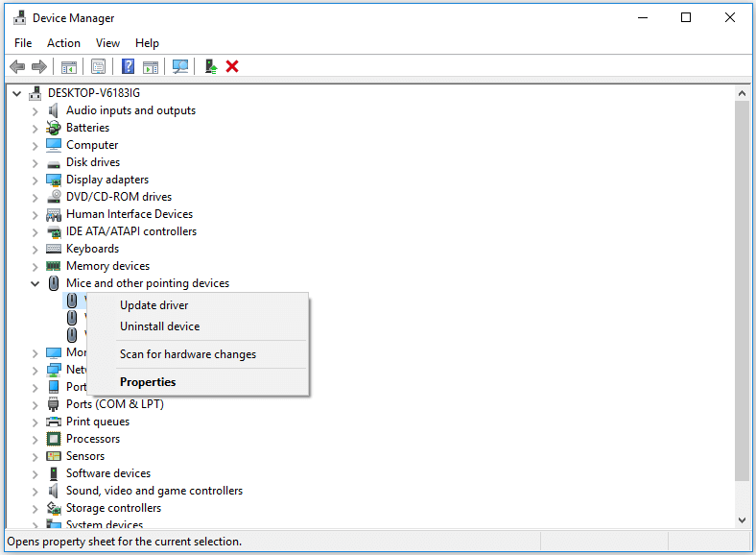Open the Action menu
The width and height of the screenshot is (756, 555).
63,43
